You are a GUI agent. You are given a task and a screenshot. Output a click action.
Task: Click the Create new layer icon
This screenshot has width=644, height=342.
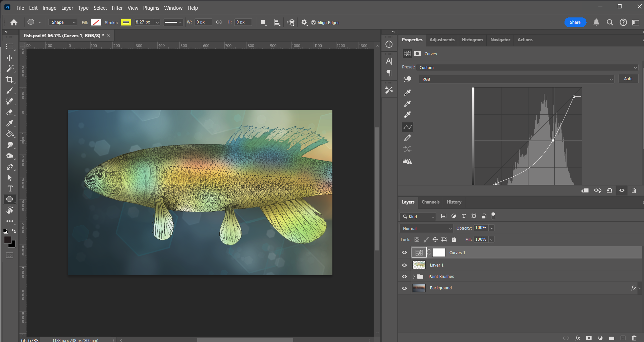point(624,338)
